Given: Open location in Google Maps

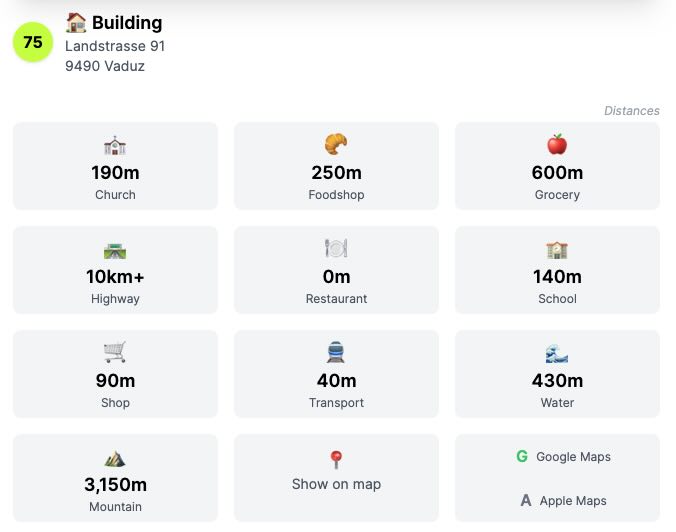Looking at the screenshot, I should [564, 457].
